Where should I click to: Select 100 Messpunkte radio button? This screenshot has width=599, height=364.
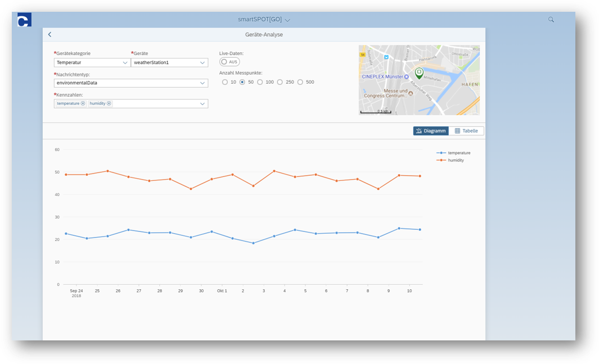[260, 82]
